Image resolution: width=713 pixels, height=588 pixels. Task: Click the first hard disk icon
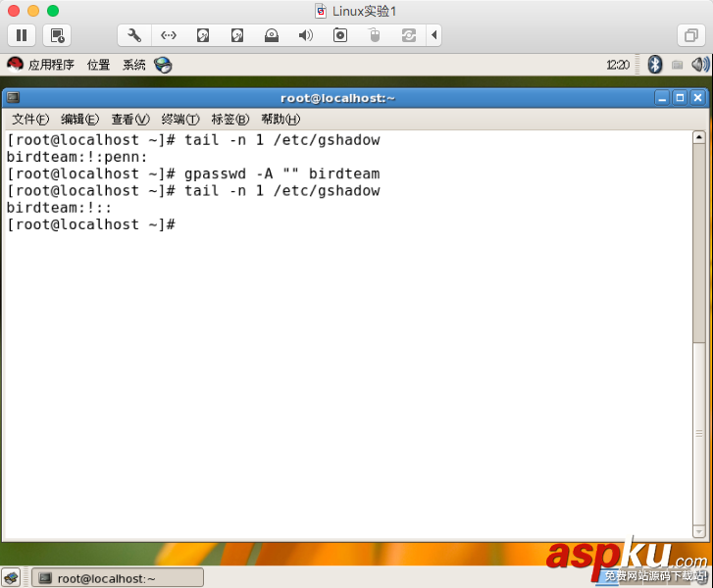point(203,35)
